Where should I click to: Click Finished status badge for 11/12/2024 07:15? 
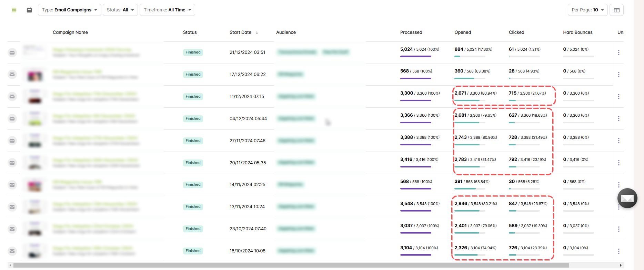click(x=193, y=97)
